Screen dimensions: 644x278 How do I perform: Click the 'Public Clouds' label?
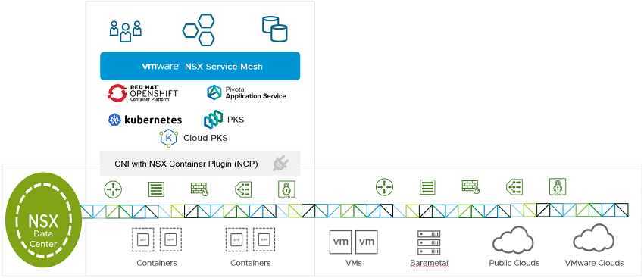pos(514,263)
